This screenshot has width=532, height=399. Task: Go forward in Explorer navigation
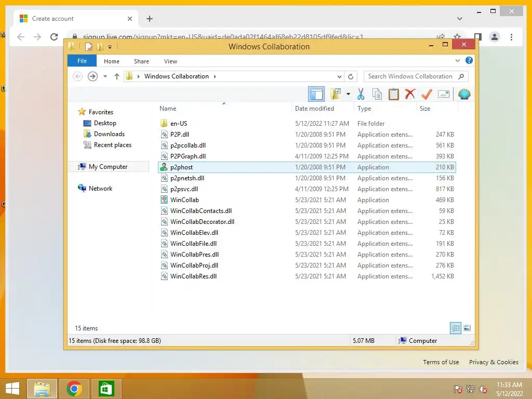pos(92,76)
